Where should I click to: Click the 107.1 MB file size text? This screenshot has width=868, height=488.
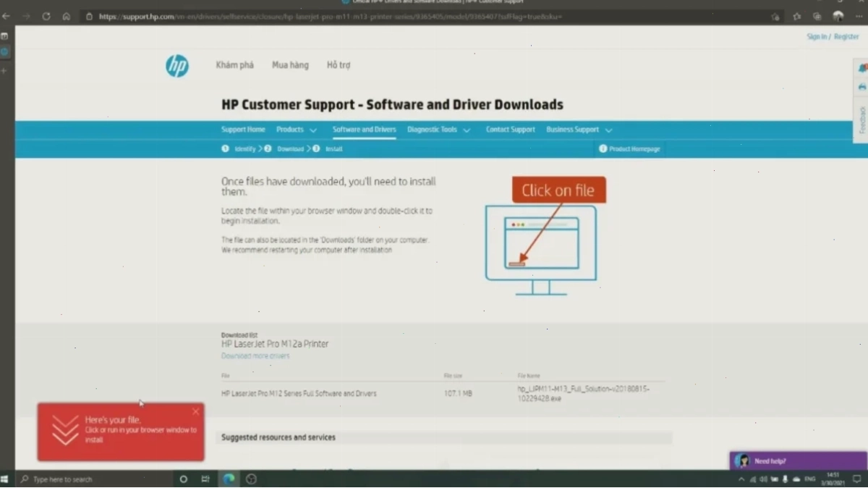click(459, 394)
